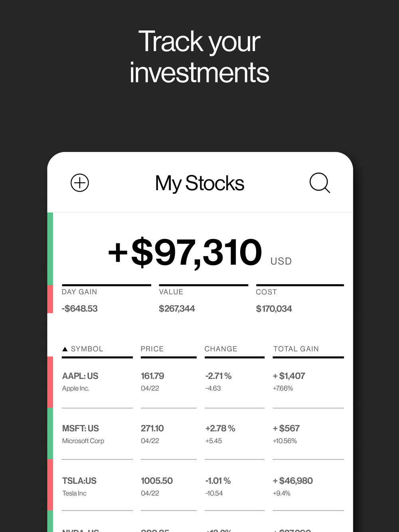The width and height of the screenshot is (399, 532).
Task: Tap the COST figure $170,034
Action: pyautogui.click(x=274, y=309)
